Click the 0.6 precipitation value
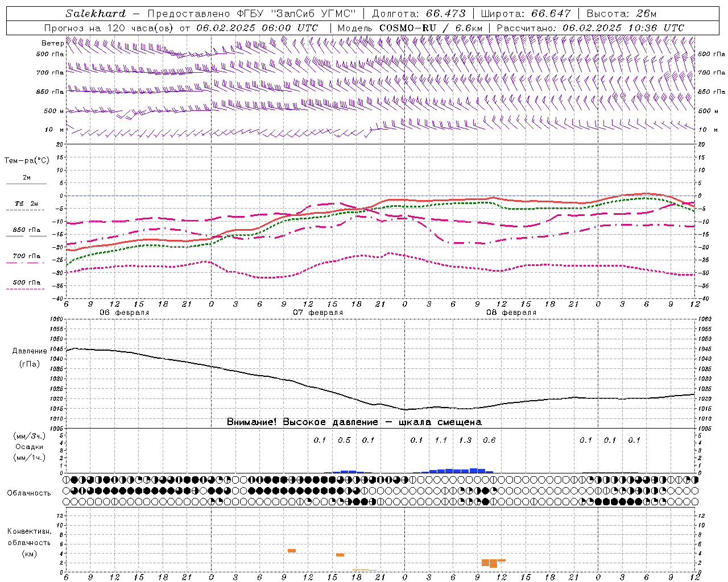The width and height of the screenshot is (728, 582). [x=489, y=440]
